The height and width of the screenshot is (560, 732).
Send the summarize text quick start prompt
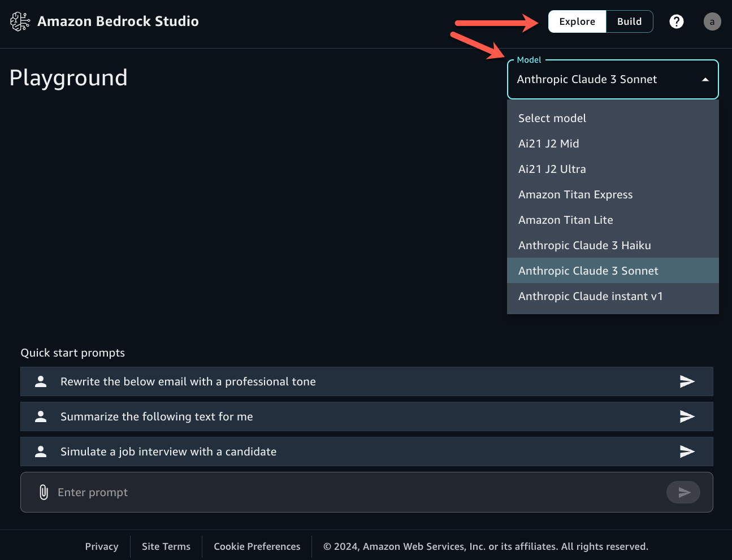(x=687, y=416)
